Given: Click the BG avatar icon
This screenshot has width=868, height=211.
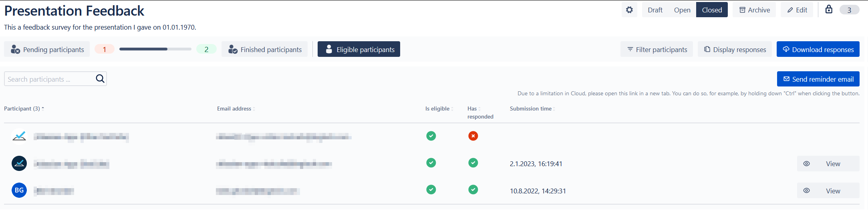Looking at the screenshot, I should 19,190.
